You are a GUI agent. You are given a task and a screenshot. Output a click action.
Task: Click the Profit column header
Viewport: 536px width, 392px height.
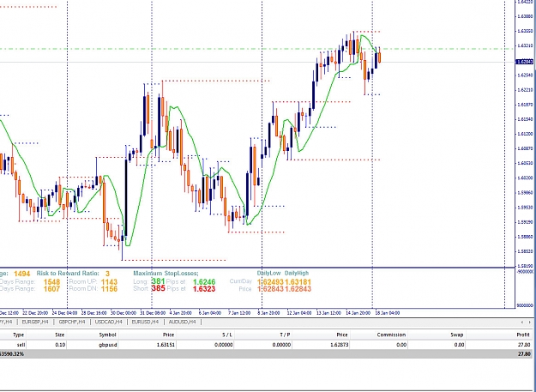pos(523,335)
